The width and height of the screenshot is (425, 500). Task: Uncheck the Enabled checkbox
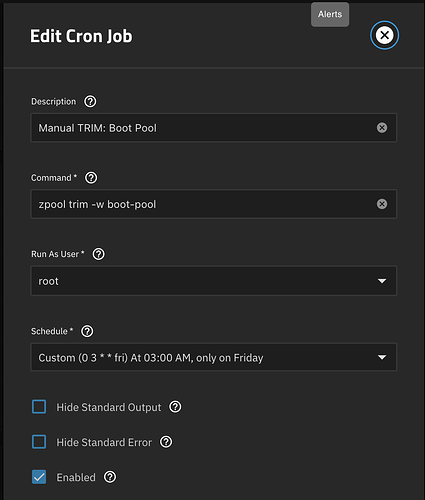click(x=39, y=477)
